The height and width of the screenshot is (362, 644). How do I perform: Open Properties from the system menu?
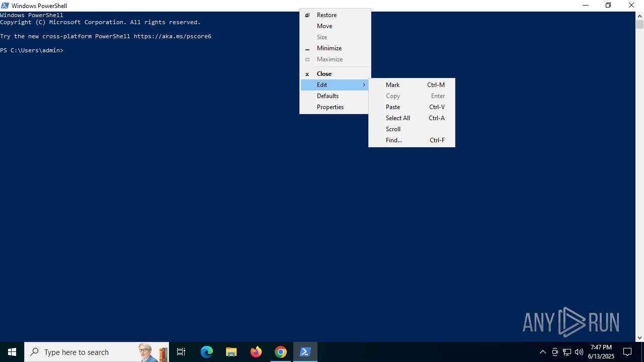(335, 107)
